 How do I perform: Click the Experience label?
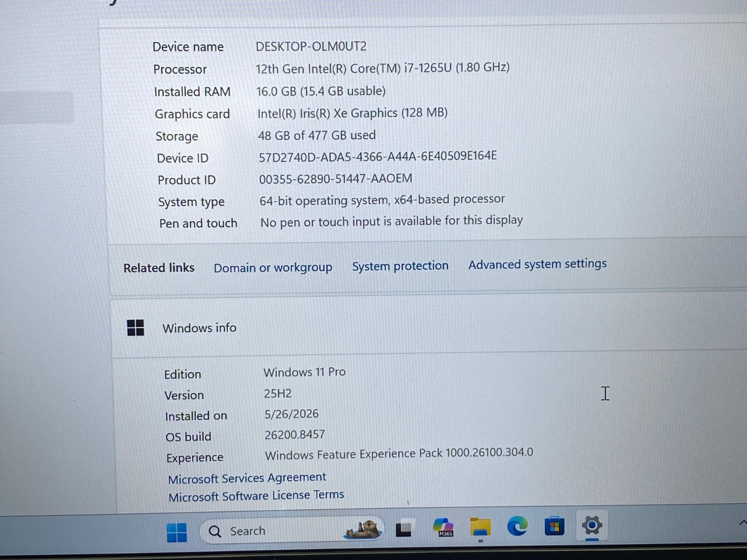point(195,458)
